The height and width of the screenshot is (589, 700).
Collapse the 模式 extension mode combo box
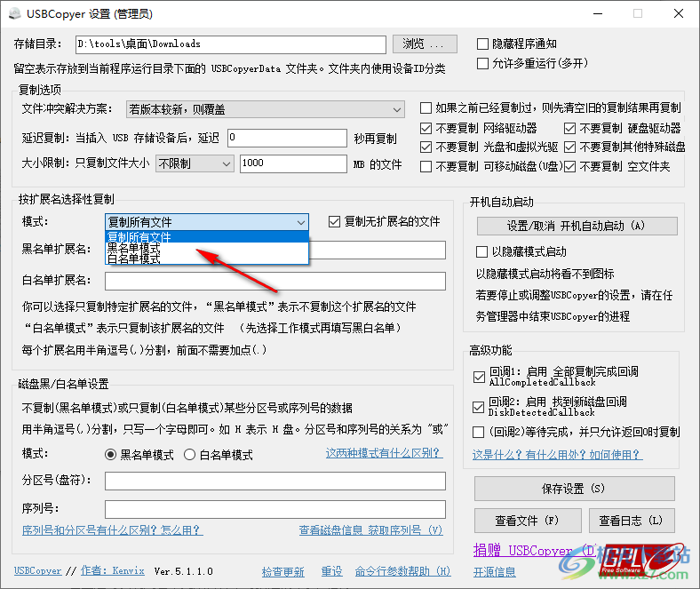(207, 222)
